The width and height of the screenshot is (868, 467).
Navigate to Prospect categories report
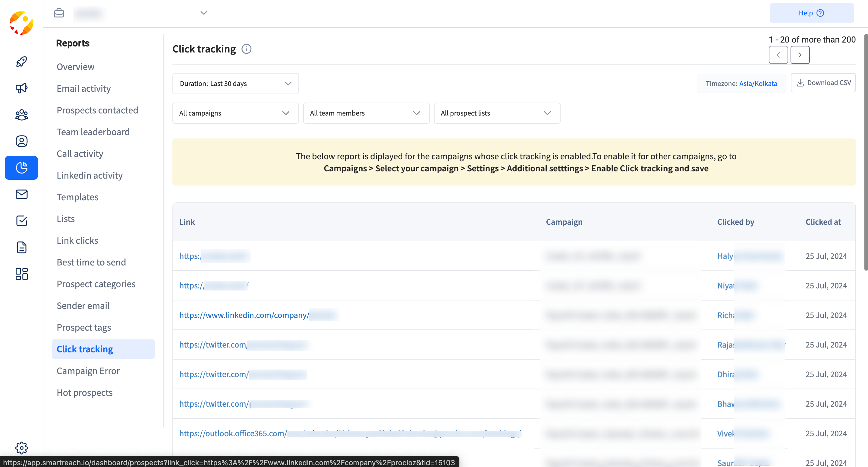tap(96, 284)
